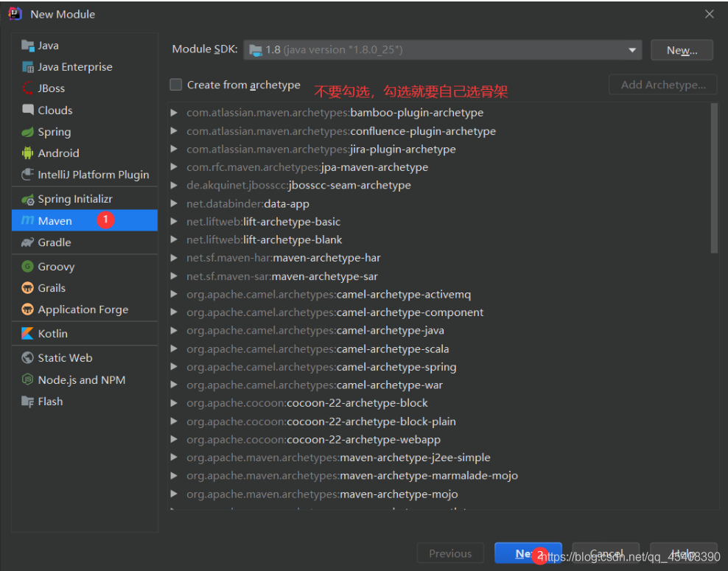Screen dimensions: 728x571
Task: Select cocoon-22-archetype-block entry
Action: 307,403
